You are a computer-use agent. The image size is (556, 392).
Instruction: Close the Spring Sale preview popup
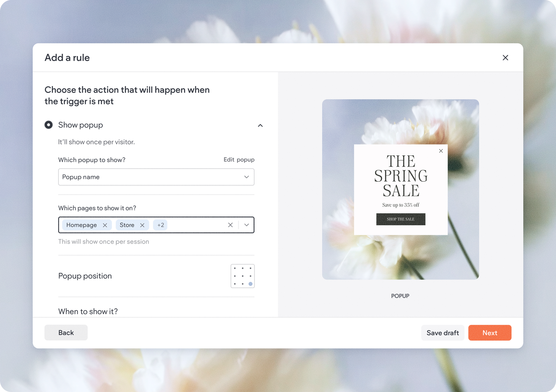click(x=441, y=151)
